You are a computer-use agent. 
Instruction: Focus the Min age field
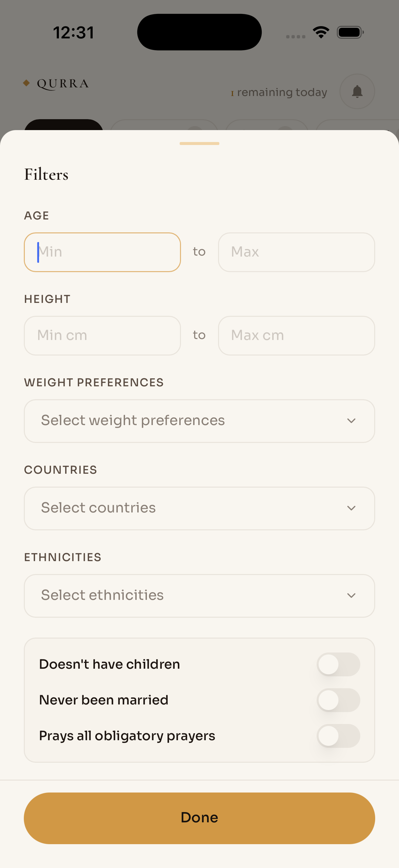click(x=102, y=252)
